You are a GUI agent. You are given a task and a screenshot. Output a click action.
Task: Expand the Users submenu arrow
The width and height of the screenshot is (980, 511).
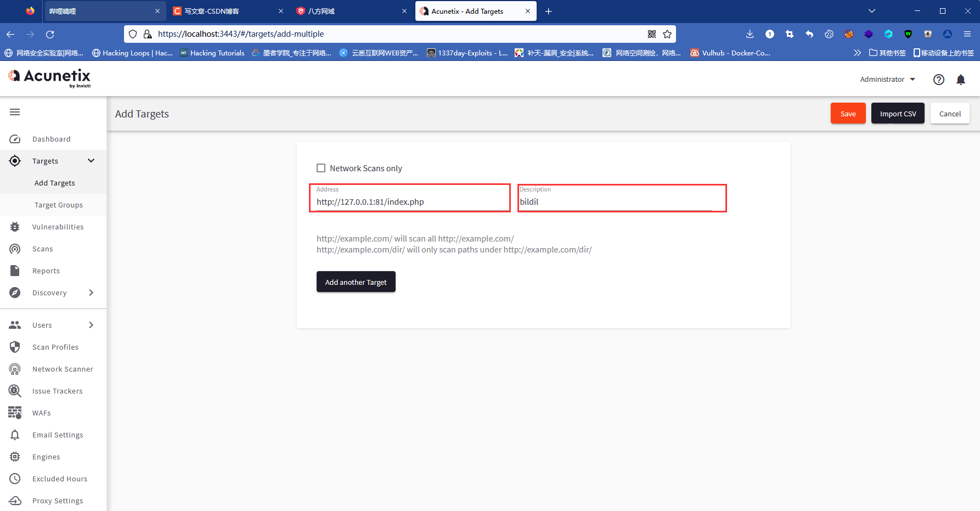(x=91, y=325)
